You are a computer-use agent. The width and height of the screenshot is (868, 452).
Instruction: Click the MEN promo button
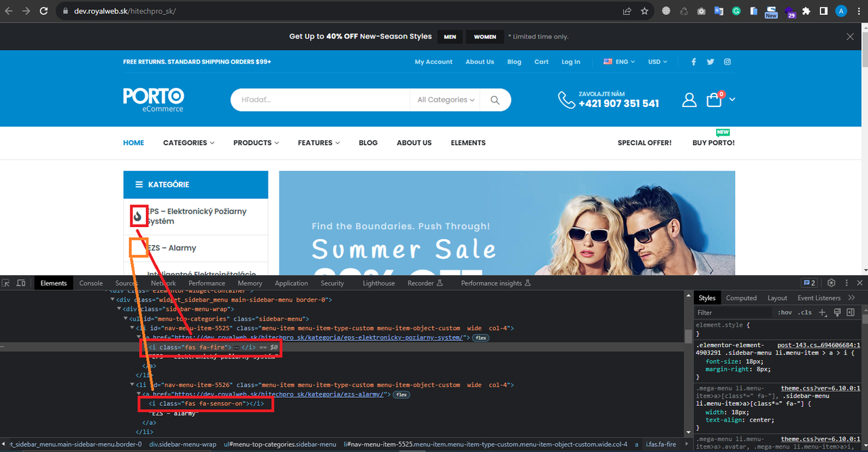click(x=450, y=37)
